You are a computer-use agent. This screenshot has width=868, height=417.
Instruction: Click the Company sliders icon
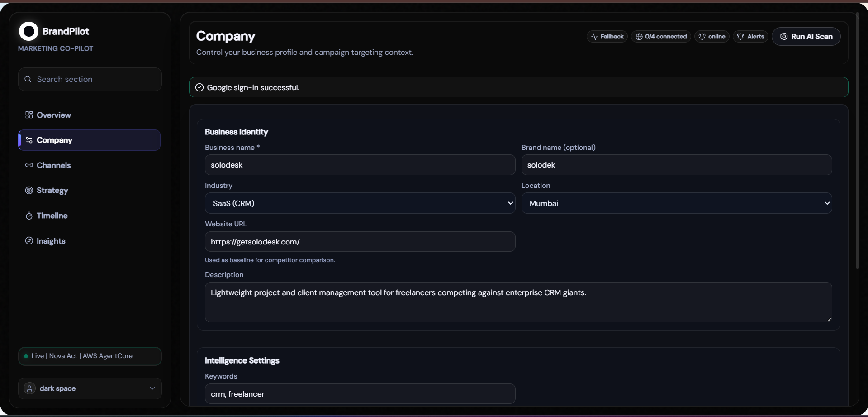29,140
